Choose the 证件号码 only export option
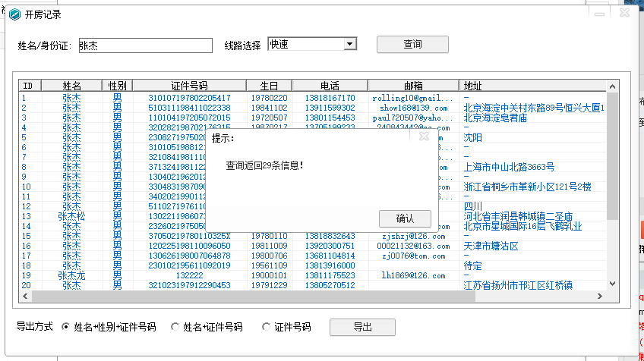Image resolution: width=644 pixels, height=361 pixels. (x=286, y=327)
